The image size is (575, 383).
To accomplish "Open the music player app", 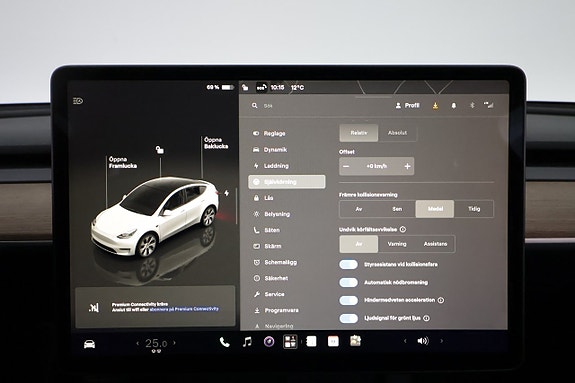I will point(248,342).
